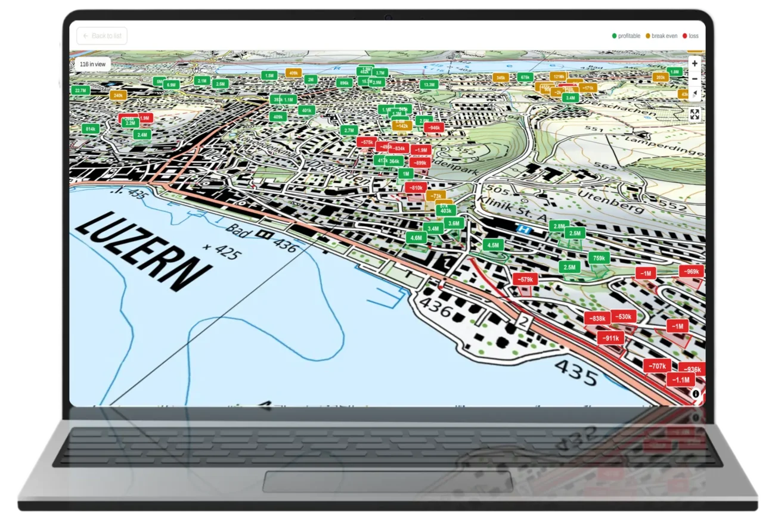Click the green profitable legend dot
Screen dimensions: 775x532
(x=615, y=36)
